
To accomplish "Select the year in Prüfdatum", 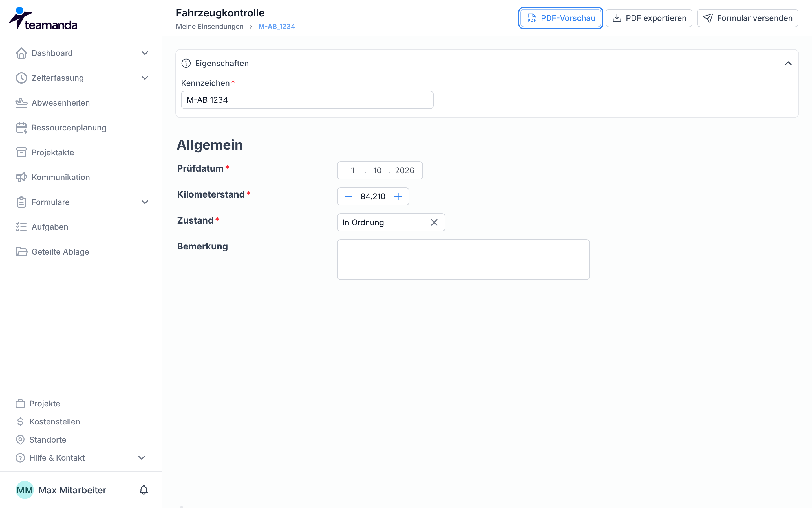I will pos(404,171).
